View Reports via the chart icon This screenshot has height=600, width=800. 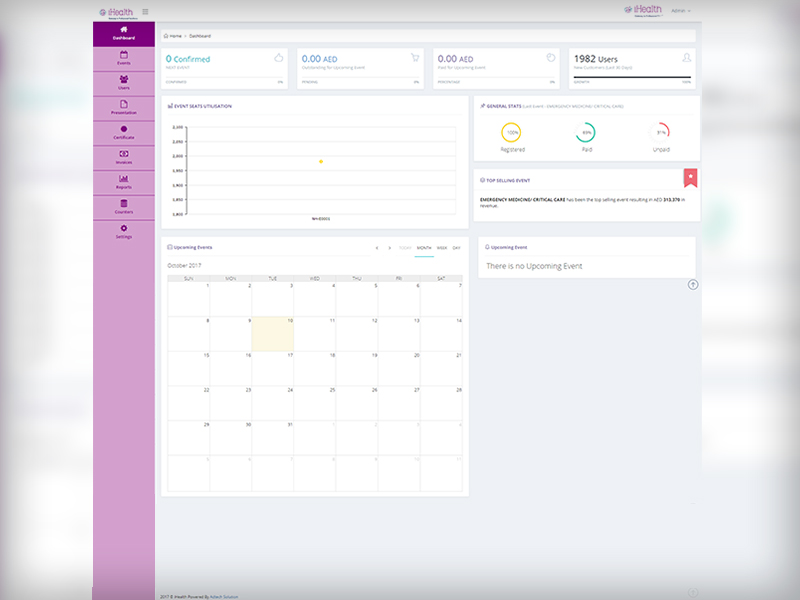[x=124, y=182]
